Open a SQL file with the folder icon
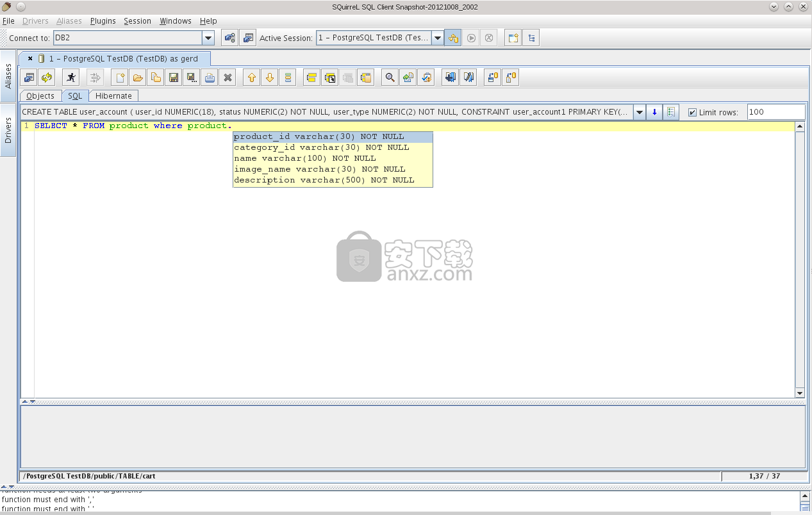Image resolution: width=812 pixels, height=515 pixels. 138,78
